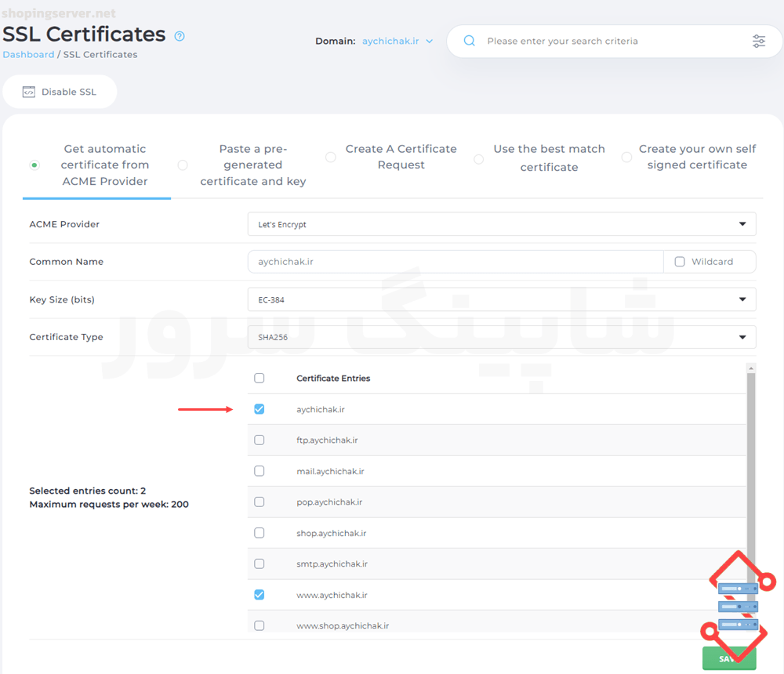
Task: Choose Create A Certificate Request option
Action: coord(331,158)
